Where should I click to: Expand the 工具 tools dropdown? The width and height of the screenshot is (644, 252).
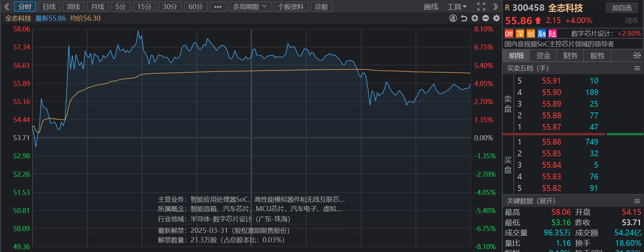(x=457, y=7)
